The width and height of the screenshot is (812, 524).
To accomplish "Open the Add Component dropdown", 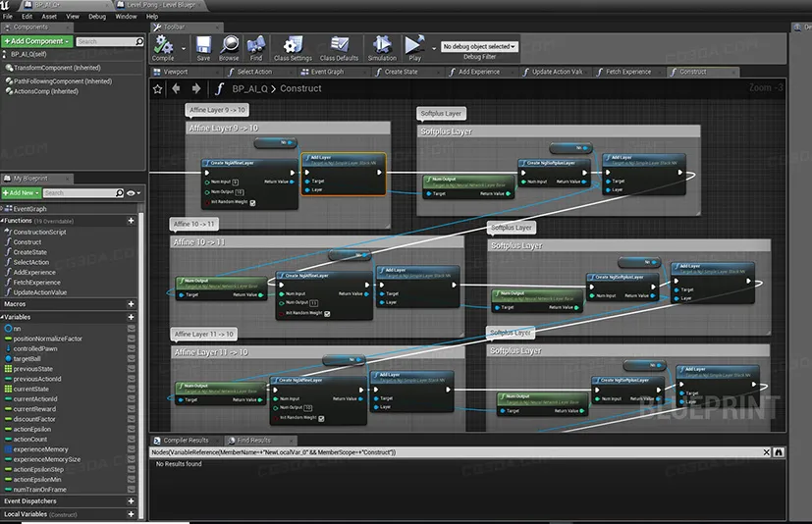I will click(37, 41).
